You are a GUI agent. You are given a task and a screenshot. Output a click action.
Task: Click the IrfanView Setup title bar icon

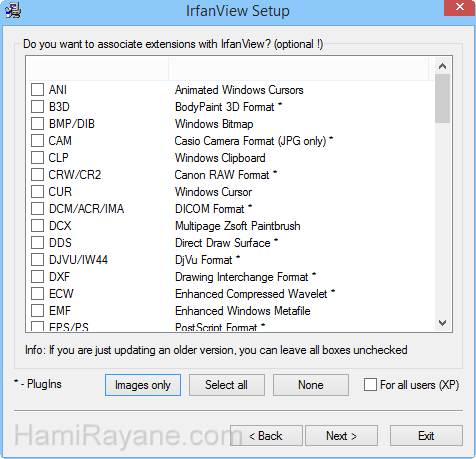pos(13,10)
